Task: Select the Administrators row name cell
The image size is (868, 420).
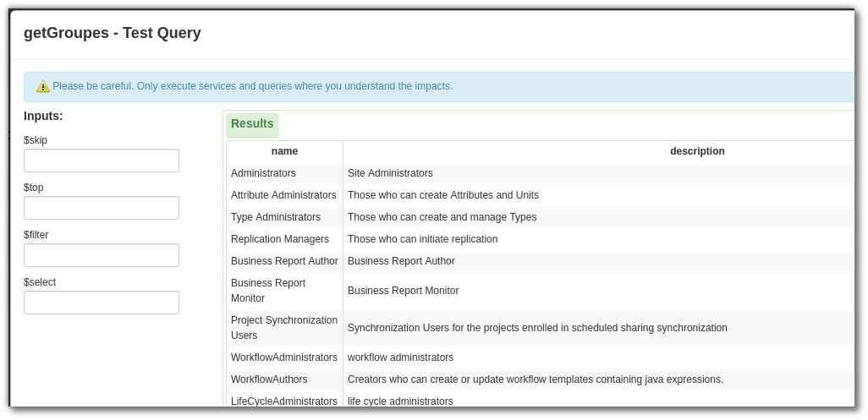Action: [x=263, y=173]
